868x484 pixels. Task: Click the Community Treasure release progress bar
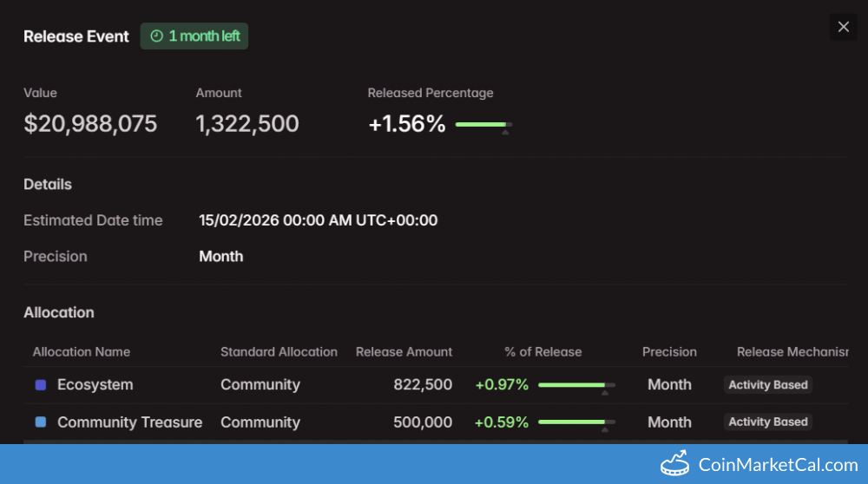click(x=575, y=422)
